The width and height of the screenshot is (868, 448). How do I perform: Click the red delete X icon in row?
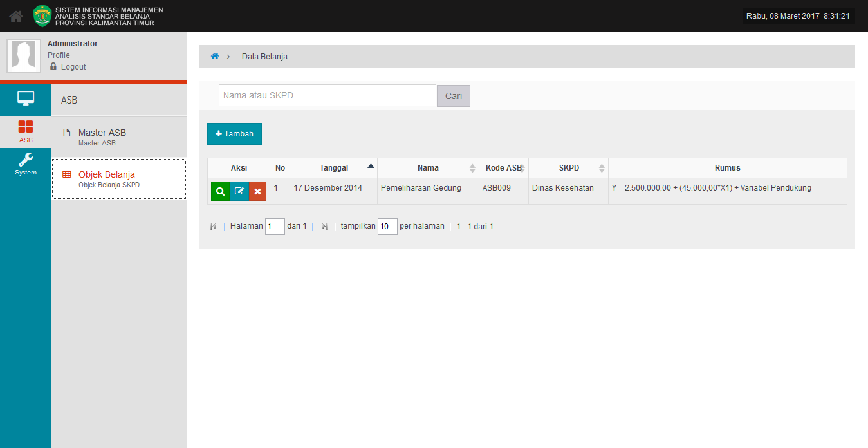click(257, 191)
